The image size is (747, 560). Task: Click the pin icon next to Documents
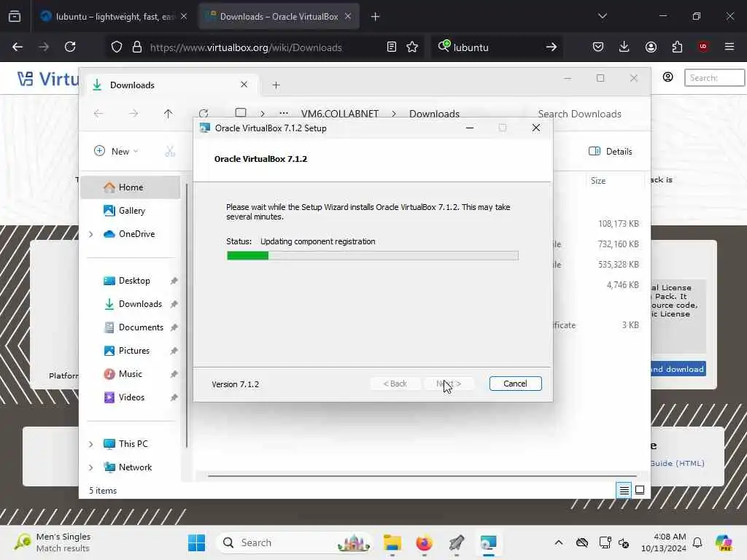(174, 327)
